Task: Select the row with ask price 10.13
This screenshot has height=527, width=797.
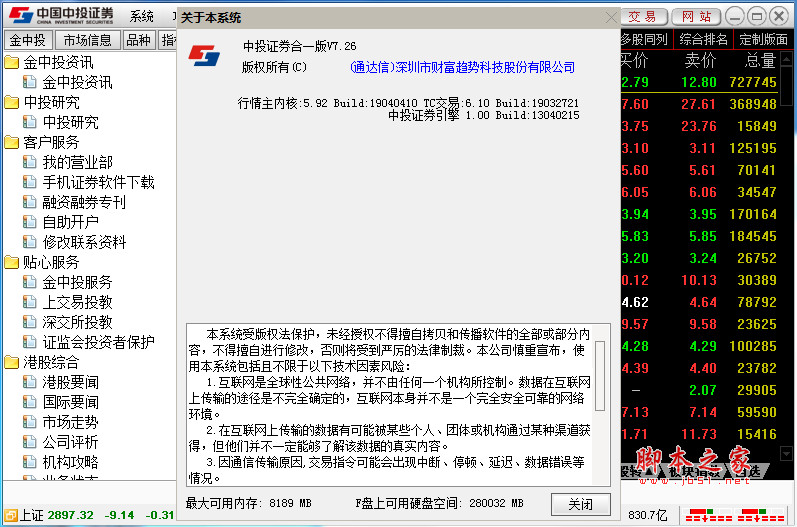Action: tap(699, 280)
